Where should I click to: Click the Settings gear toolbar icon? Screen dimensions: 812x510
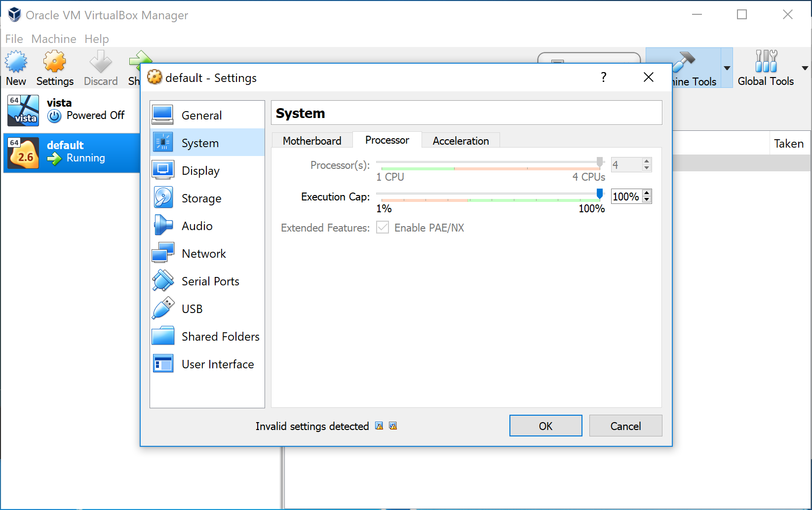click(x=54, y=62)
